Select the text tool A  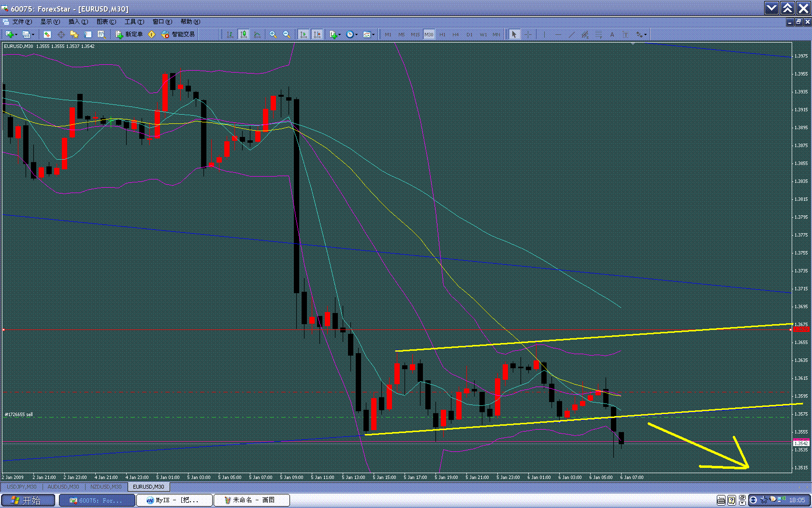[612, 34]
